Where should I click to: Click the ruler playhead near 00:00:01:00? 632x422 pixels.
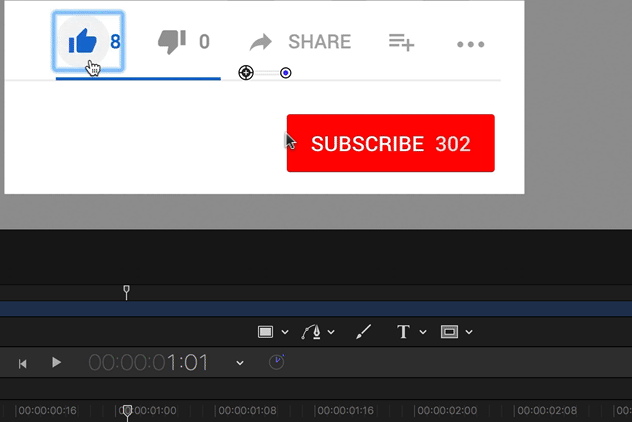tap(127, 412)
